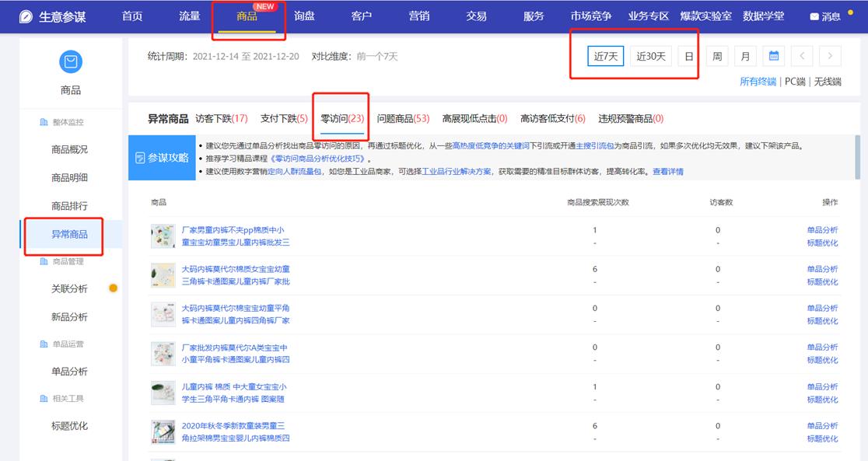The image size is (868, 461).
Task: Click right chevron for next period
Action: 830,56
